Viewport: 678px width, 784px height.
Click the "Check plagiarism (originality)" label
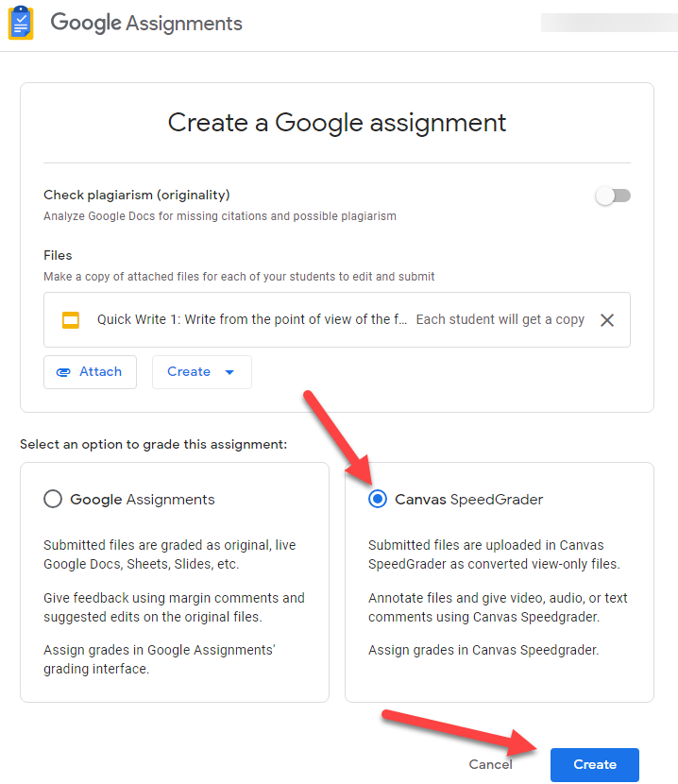[x=137, y=196]
